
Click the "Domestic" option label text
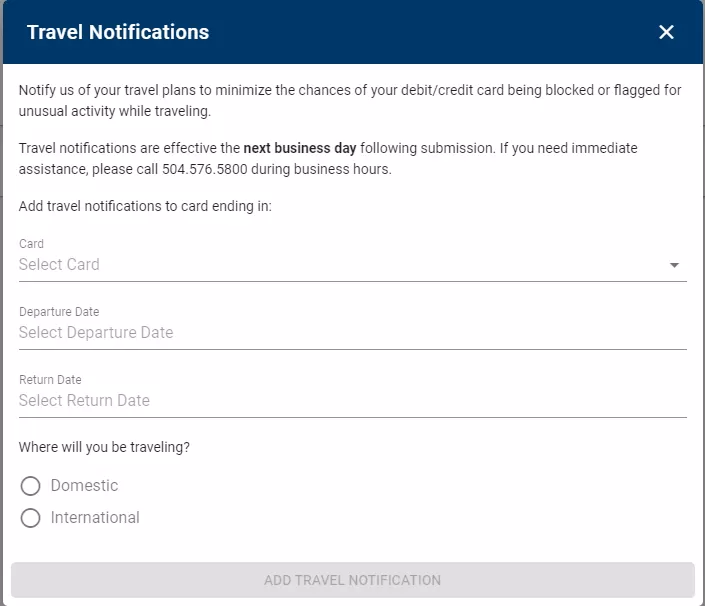[85, 486]
